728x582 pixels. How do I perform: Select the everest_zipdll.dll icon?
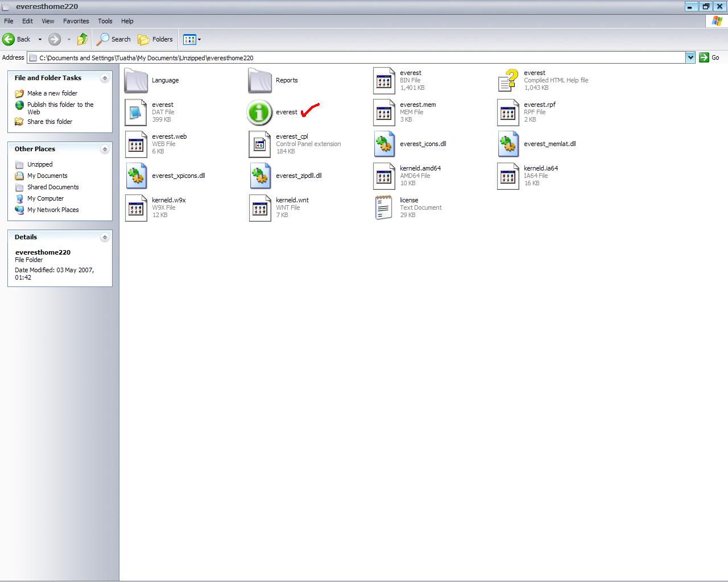click(260, 176)
